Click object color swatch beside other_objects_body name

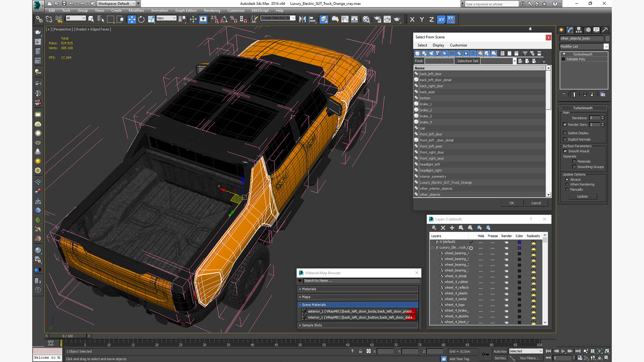pos(607,39)
